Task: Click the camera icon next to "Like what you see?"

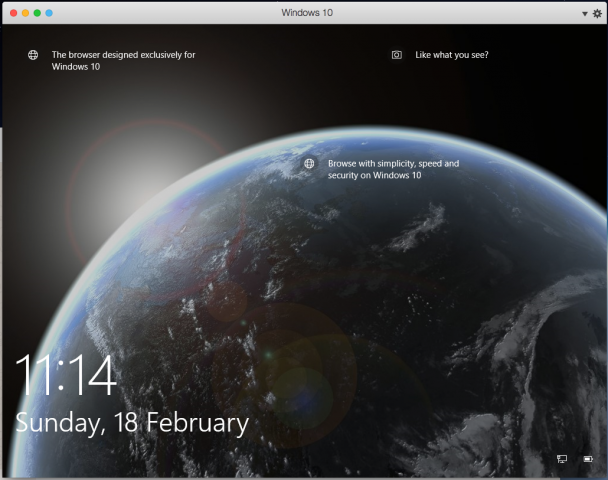Action: coord(396,55)
